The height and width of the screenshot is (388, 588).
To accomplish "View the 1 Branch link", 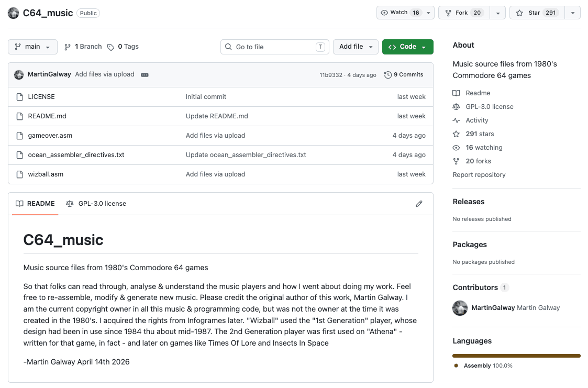I will click(x=83, y=47).
